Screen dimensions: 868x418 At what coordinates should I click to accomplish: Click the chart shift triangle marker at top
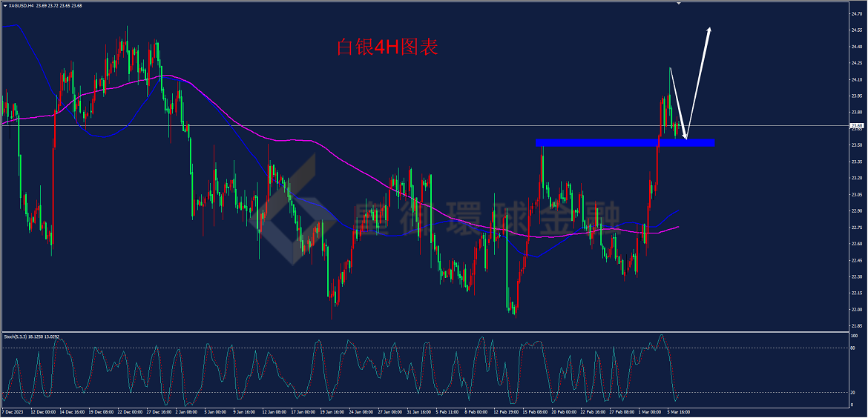point(680,3)
